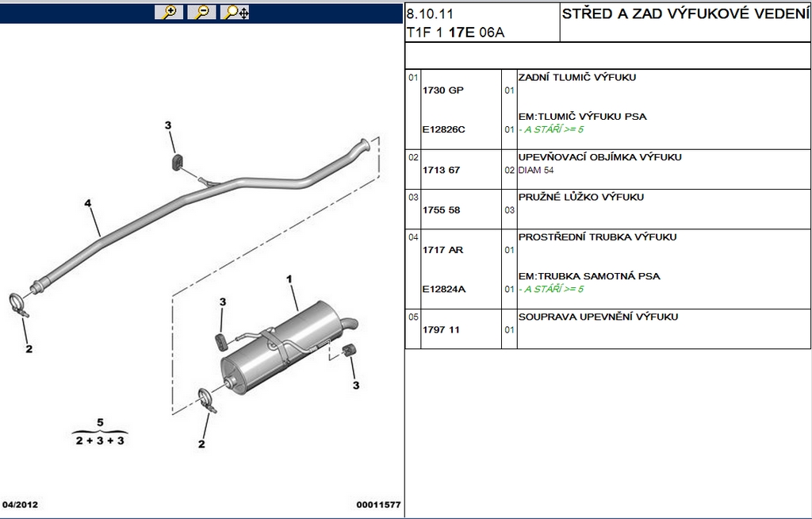The height and width of the screenshot is (519, 812).
Task: Click the SOUPRAVA UPEVNĚNÍ VÝFUKU entry
Action: (598, 317)
